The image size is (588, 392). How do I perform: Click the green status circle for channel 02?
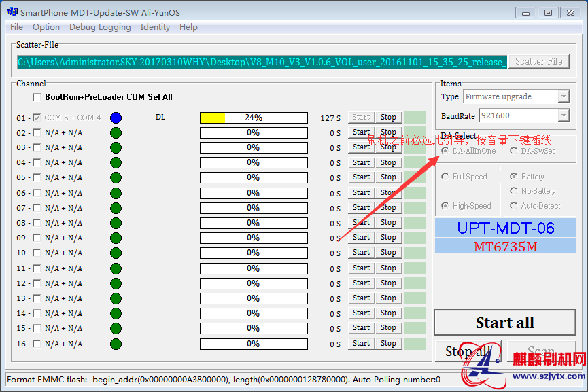click(x=116, y=132)
